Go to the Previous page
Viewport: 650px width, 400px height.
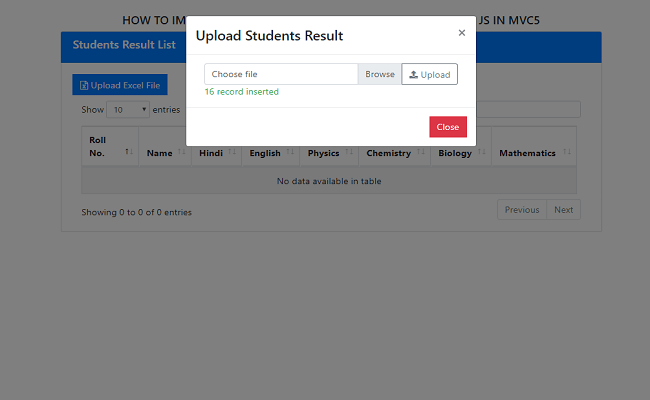[522, 210]
